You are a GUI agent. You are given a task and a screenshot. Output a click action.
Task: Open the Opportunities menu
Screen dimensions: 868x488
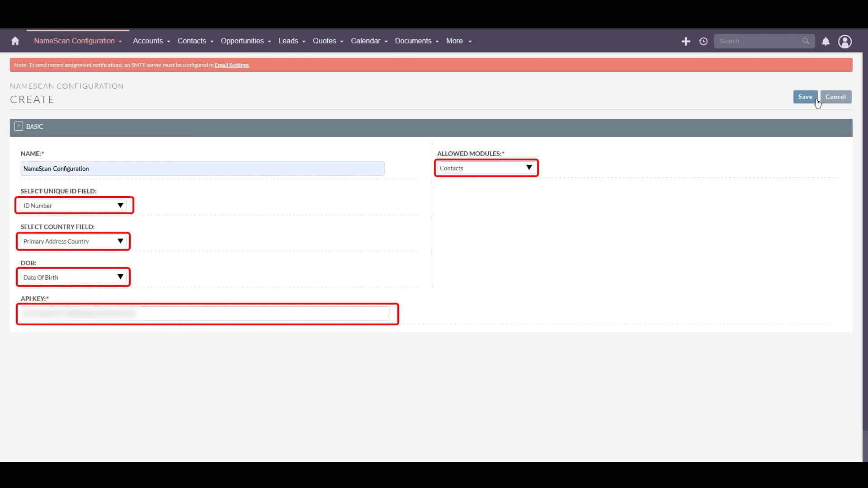[246, 41]
